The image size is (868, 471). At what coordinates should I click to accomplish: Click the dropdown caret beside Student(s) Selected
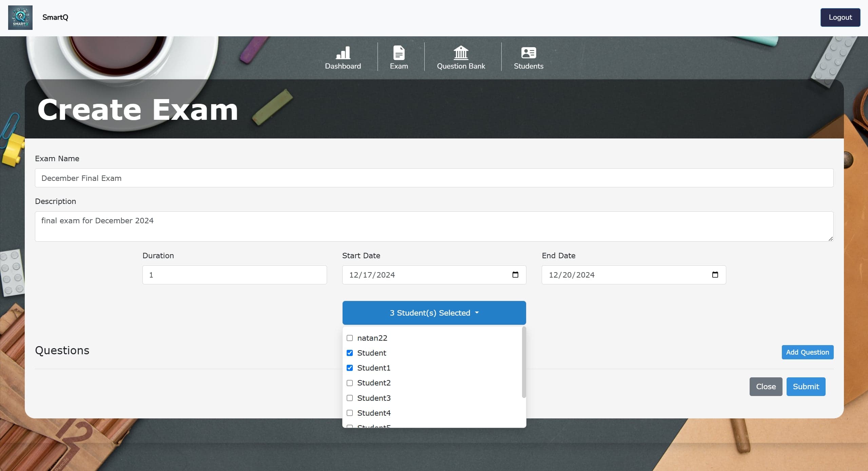point(477,313)
